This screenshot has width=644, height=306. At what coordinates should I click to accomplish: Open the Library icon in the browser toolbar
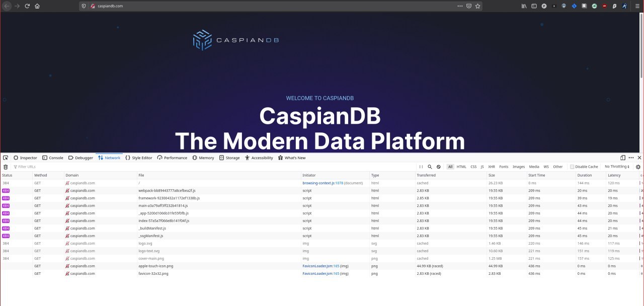(x=524, y=6)
